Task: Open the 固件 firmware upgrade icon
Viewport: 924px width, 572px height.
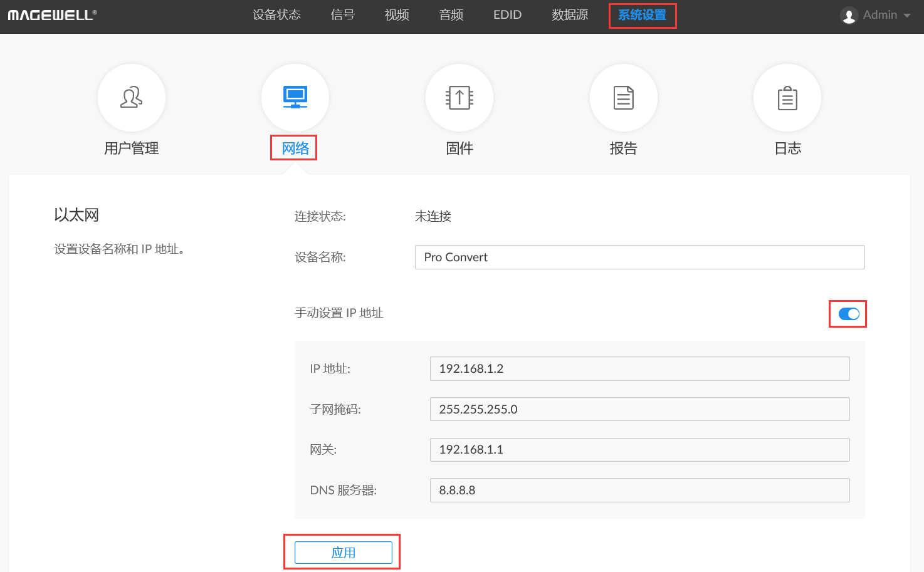Action: [459, 98]
